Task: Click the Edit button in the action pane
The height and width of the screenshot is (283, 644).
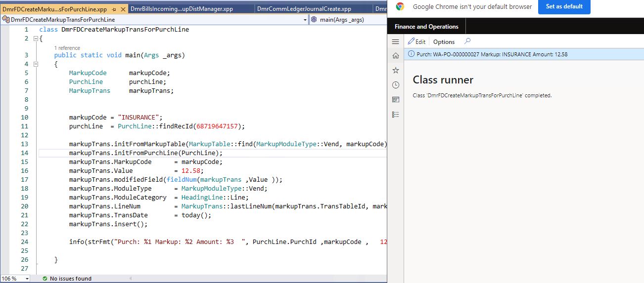Action: pyautogui.click(x=416, y=42)
